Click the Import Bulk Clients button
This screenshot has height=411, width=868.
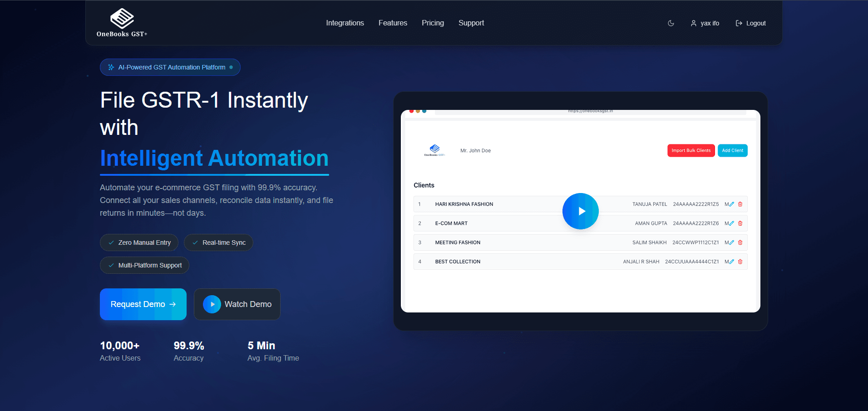click(x=691, y=150)
